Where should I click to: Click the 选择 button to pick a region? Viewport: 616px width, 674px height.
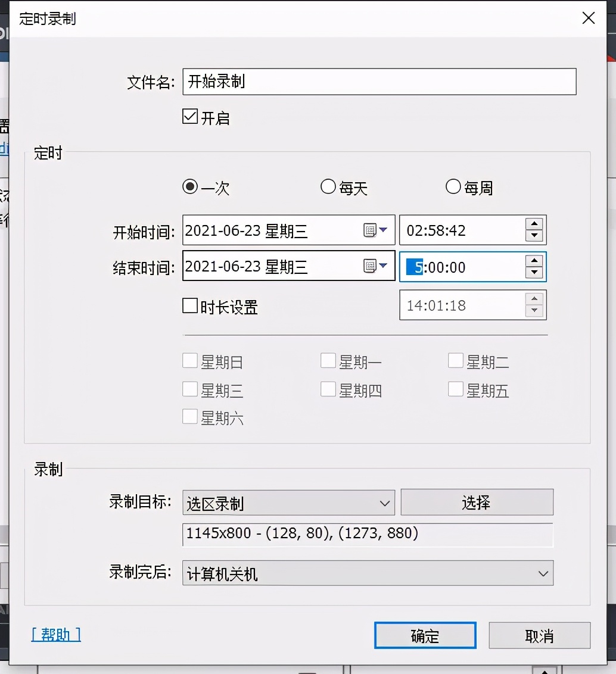476,502
